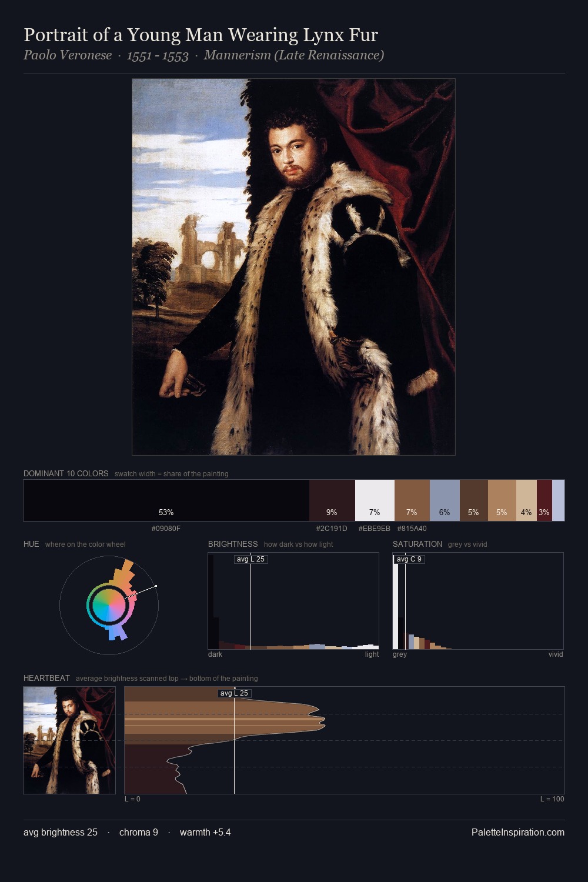Click the footer stat 'chroma 9'
Image resolution: width=588 pixels, height=882 pixels.
139,833
